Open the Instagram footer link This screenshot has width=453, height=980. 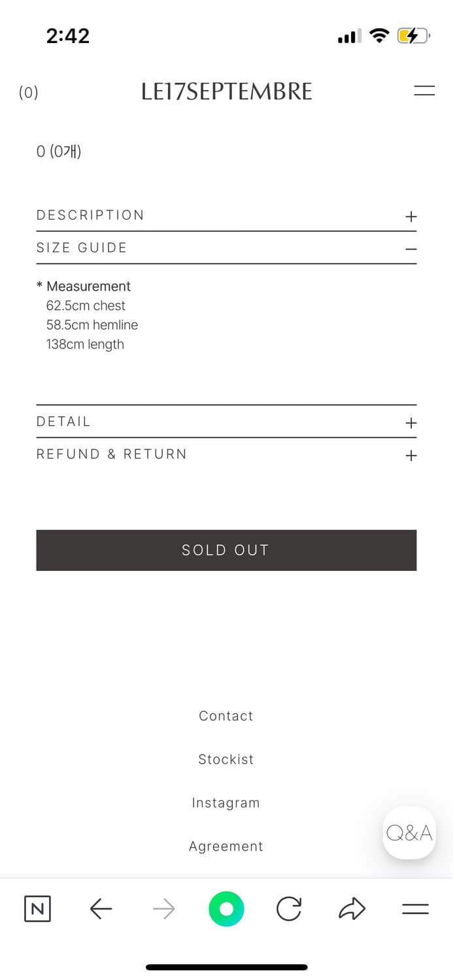pyautogui.click(x=226, y=803)
